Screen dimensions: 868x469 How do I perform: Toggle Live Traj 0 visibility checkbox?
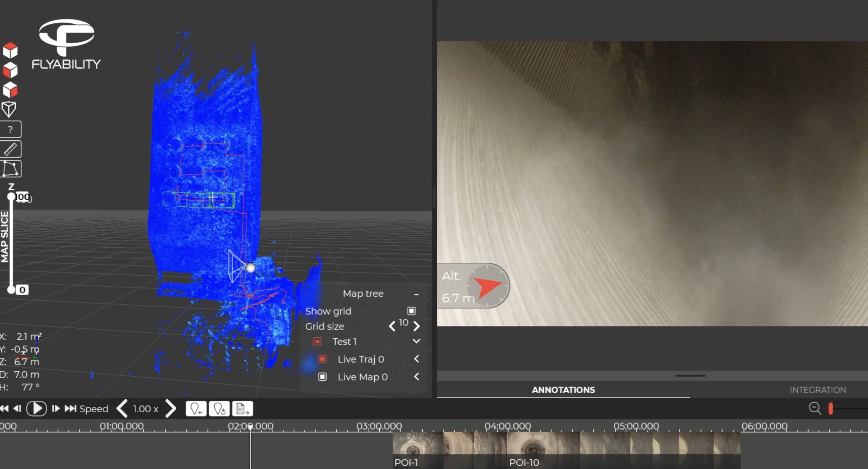point(322,359)
